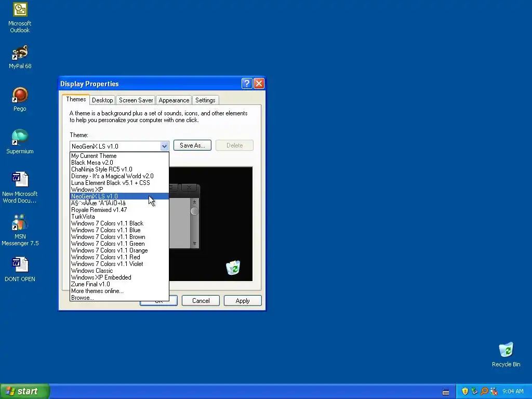Image resolution: width=532 pixels, height=399 pixels.
Task: Click the Windows Start button
Action: coord(24,391)
